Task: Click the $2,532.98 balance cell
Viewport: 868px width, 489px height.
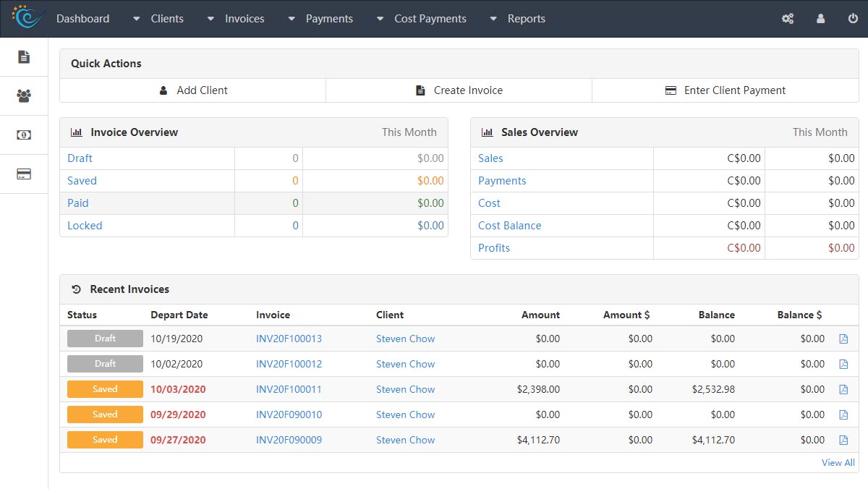Action: click(713, 389)
